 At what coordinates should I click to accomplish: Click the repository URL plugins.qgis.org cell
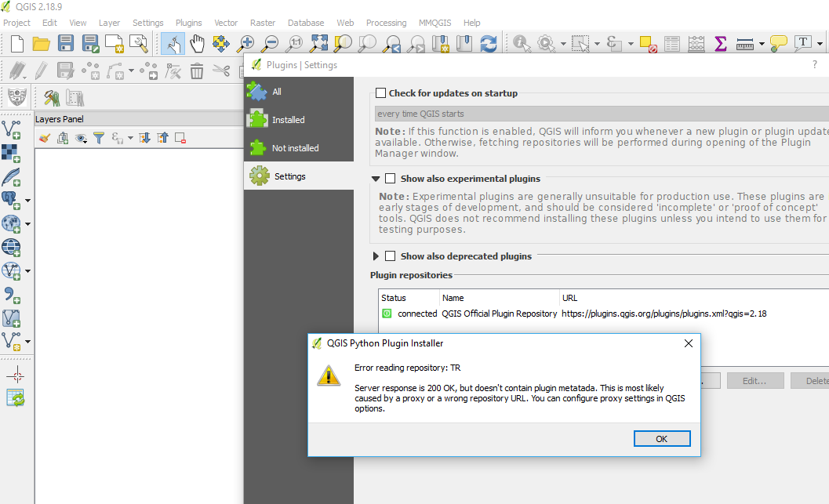[664, 314]
